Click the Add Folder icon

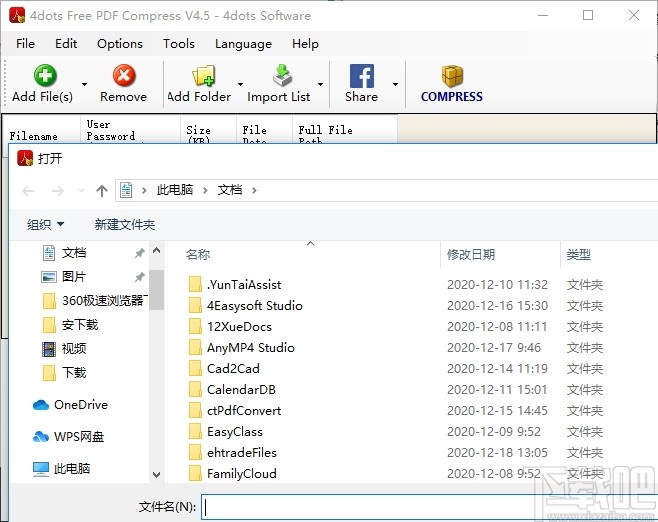(x=204, y=76)
